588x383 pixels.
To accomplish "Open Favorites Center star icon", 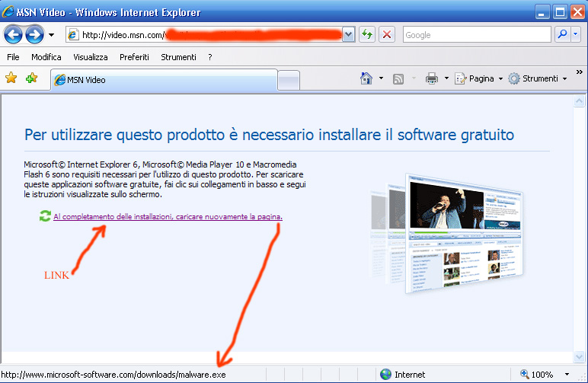I will click(x=11, y=78).
